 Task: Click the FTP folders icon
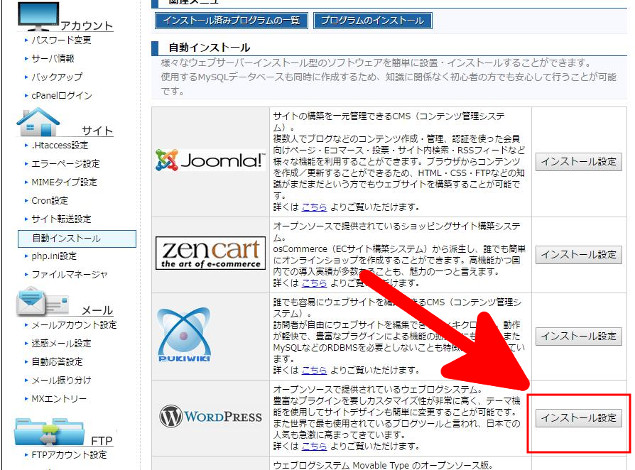49,432
